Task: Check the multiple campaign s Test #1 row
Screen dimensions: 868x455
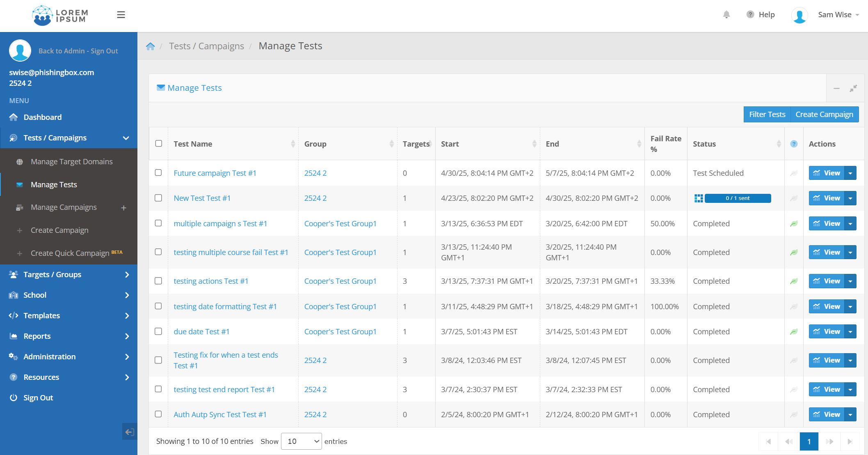Action: (x=158, y=223)
